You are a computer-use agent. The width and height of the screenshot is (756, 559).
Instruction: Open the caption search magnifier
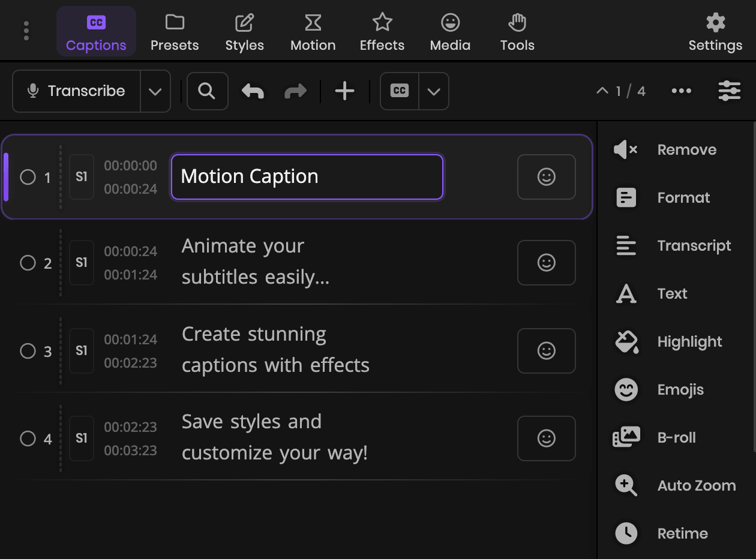tap(207, 91)
